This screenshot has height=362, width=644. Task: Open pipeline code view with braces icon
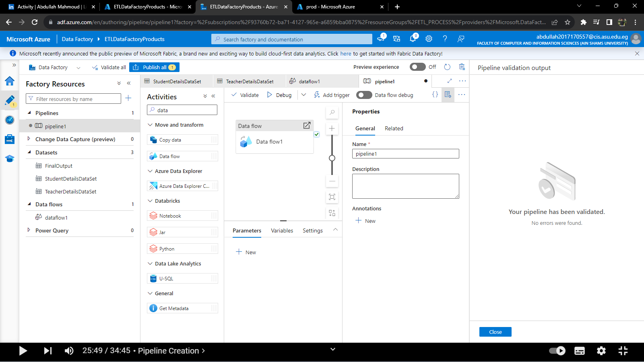pyautogui.click(x=434, y=95)
